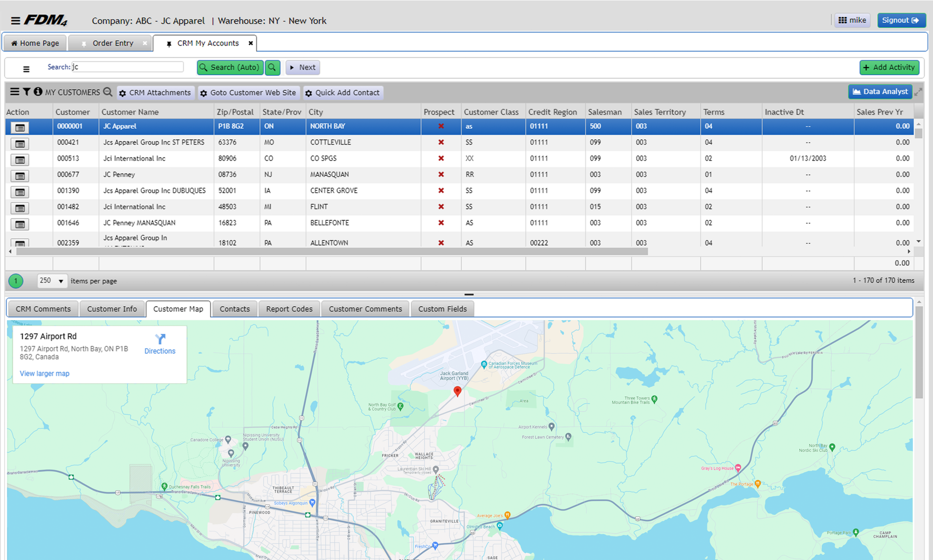The image size is (933, 560).
Task: Open the 250 items per page dropdown
Action: pos(52,281)
